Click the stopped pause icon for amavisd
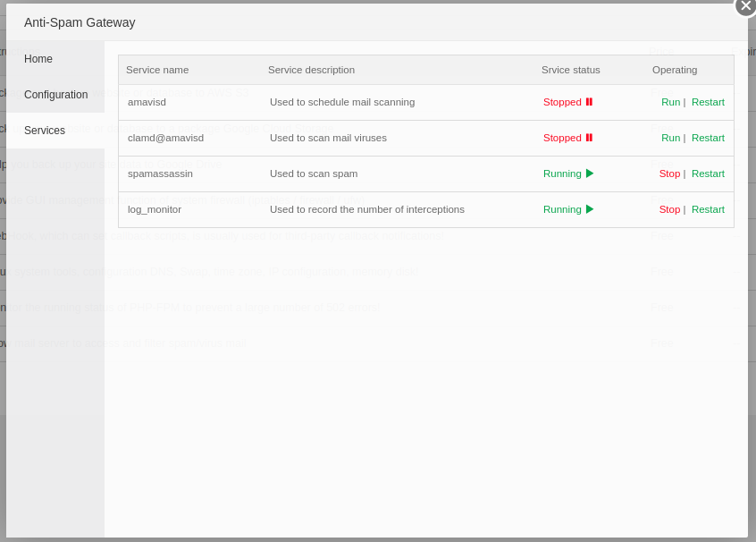Image resolution: width=756 pixels, height=542 pixels. [x=589, y=102]
